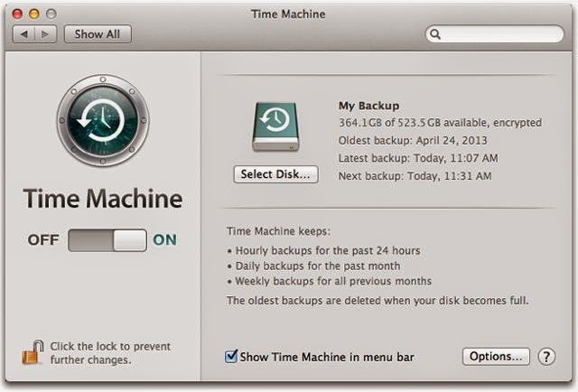Click 'The oldest backups are deleted' sentence
Screen dimensions: 578x392
(x=378, y=301)
